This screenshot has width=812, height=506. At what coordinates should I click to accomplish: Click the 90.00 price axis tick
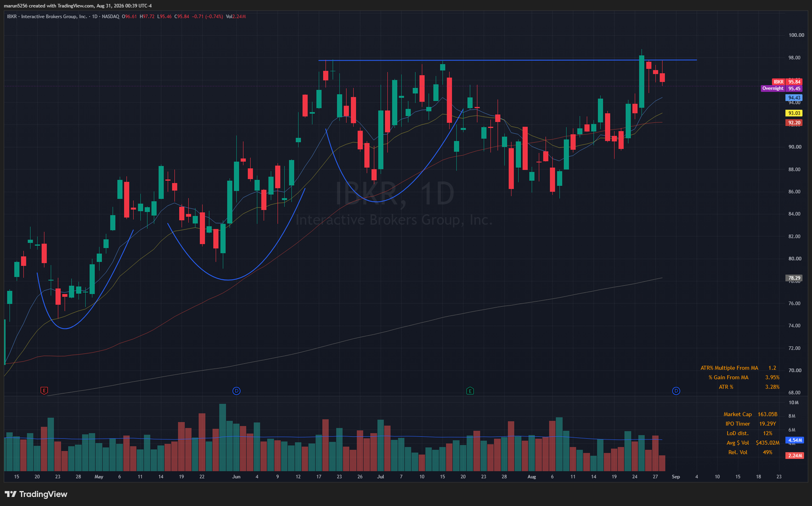tap(795, 147)
